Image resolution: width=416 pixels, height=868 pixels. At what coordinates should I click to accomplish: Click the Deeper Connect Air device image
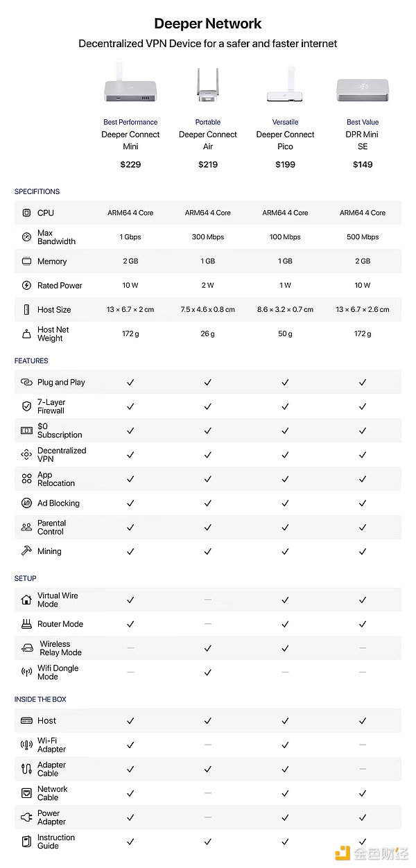pyautogui.click(x=207, y=87)
